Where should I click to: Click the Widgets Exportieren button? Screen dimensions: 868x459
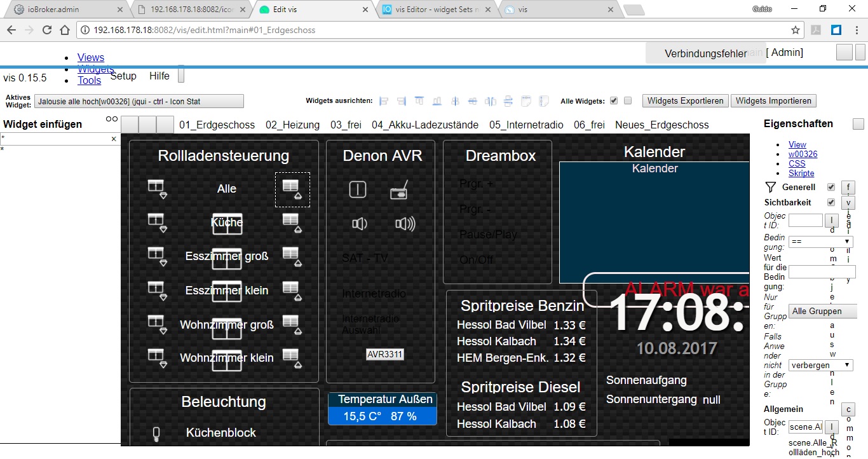(x=685, y=101)
